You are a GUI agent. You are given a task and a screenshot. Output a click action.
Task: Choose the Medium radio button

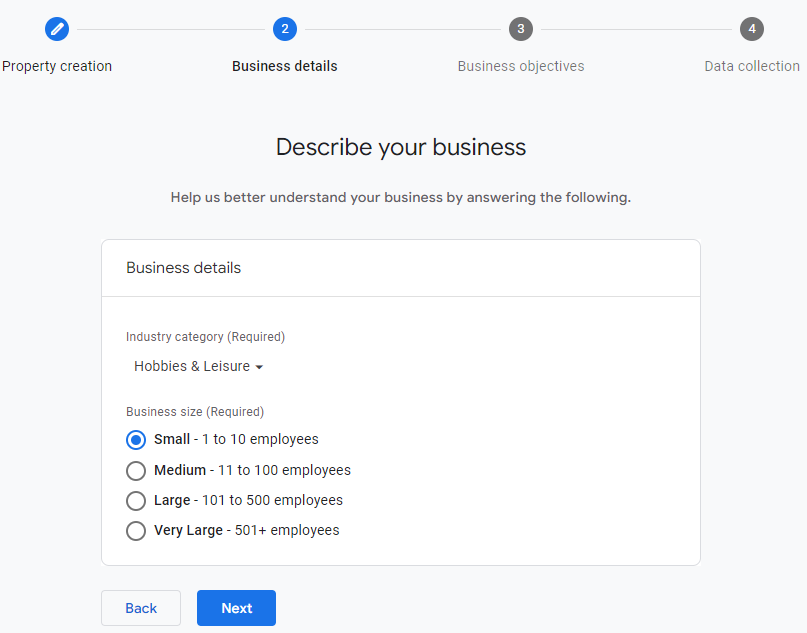pos(136,471)
